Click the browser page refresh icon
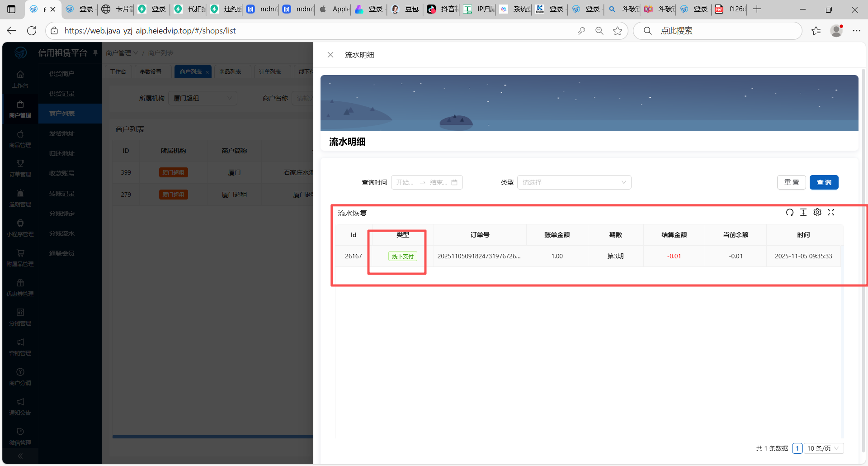The height and width of the screenshot is (466, 868). pyautogui.click(x=32, y=31)
